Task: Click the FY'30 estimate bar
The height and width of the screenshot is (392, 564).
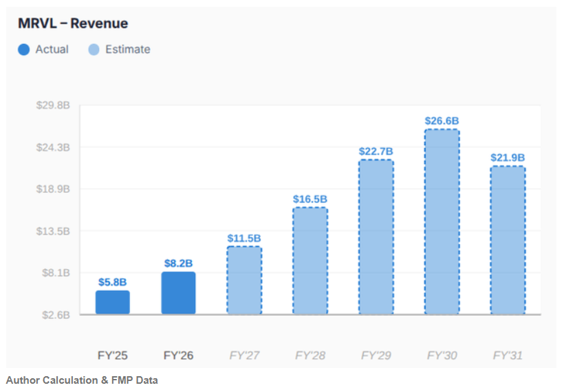Action: click(x=442, y=222)
